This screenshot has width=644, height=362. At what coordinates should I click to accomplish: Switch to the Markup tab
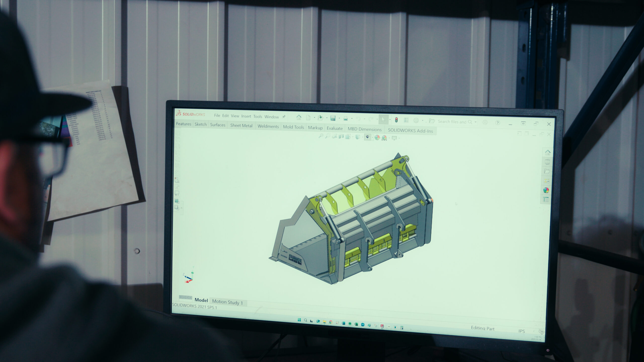(x=315, y=128)
